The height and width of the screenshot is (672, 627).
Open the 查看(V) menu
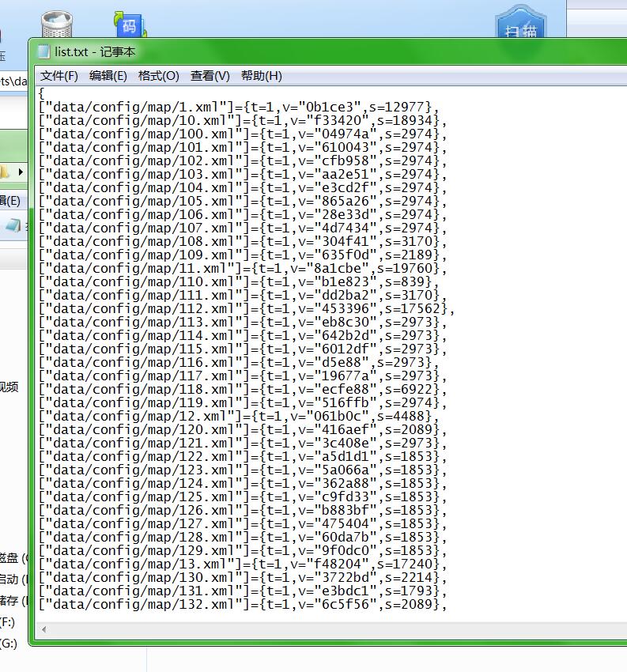pos(210,76)
